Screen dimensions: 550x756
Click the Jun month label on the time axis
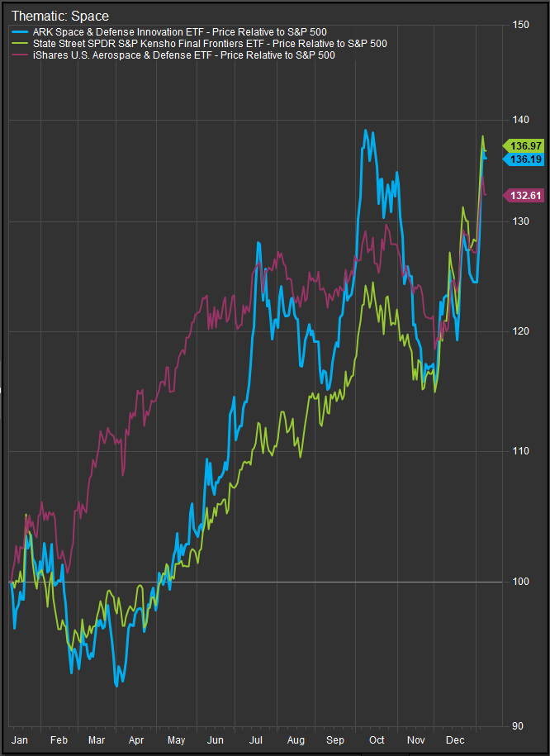216,741
